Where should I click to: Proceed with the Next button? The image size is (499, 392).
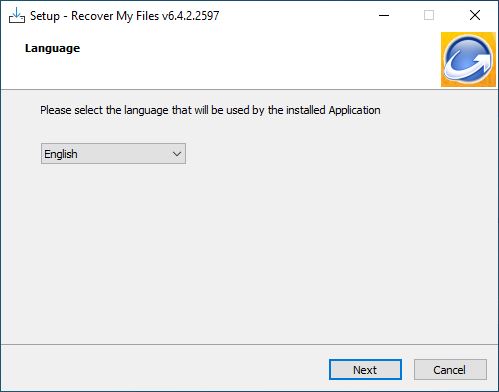pos(365,370)
